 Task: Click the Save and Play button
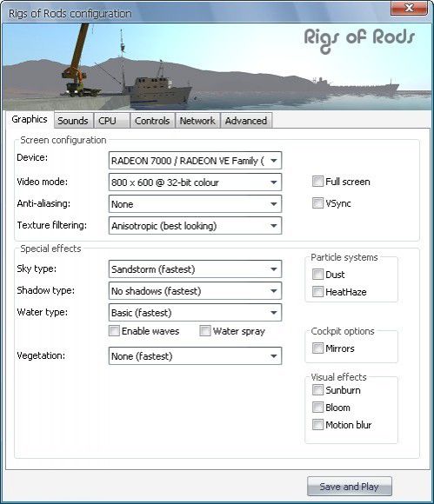tap(350, 487)
